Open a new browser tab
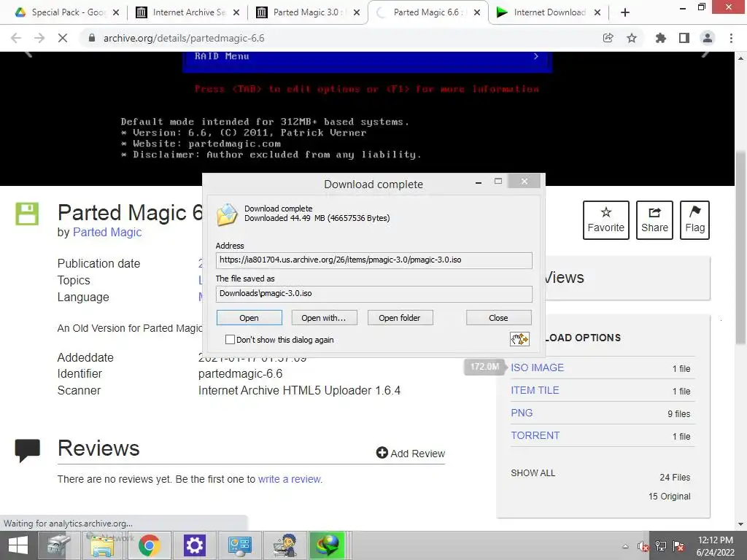 point(625,13)
